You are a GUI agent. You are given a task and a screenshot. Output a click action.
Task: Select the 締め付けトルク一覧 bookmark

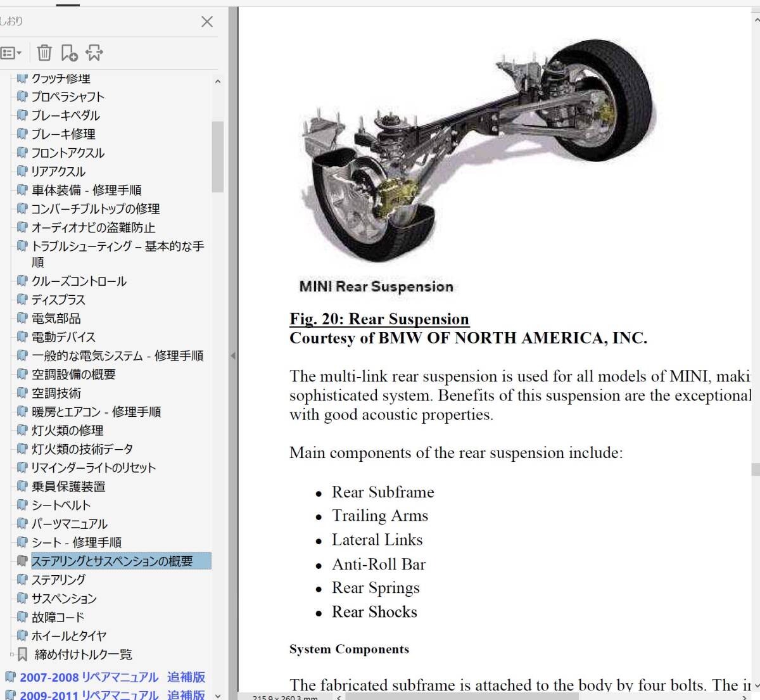point(82,654)
